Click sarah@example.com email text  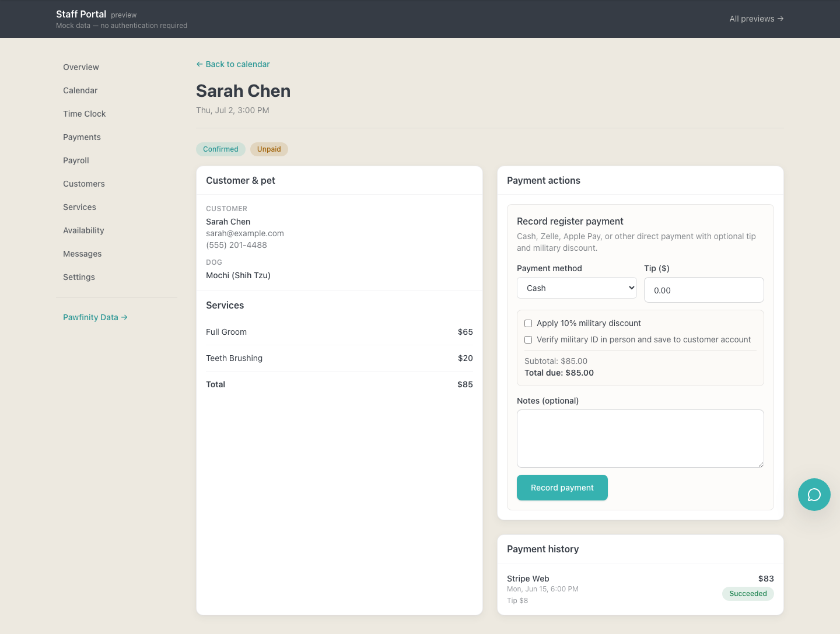[x=245, y=233]
